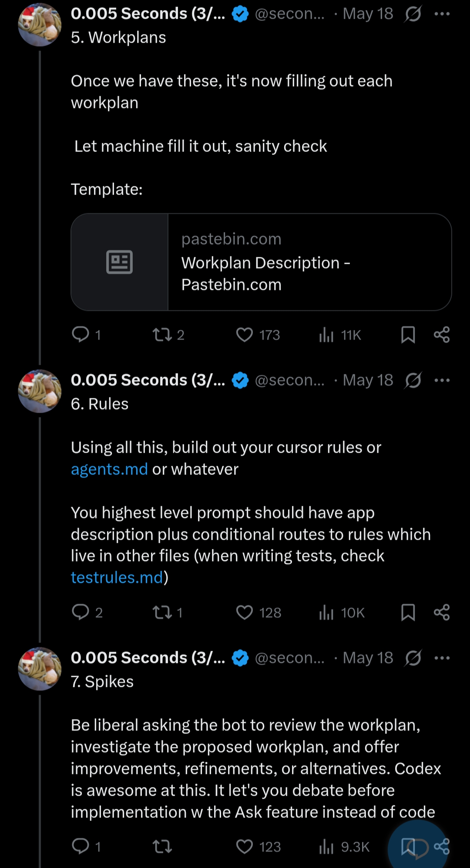470x868 pixels.
Task: Open the testrules.md link
Action: point(117,578)
